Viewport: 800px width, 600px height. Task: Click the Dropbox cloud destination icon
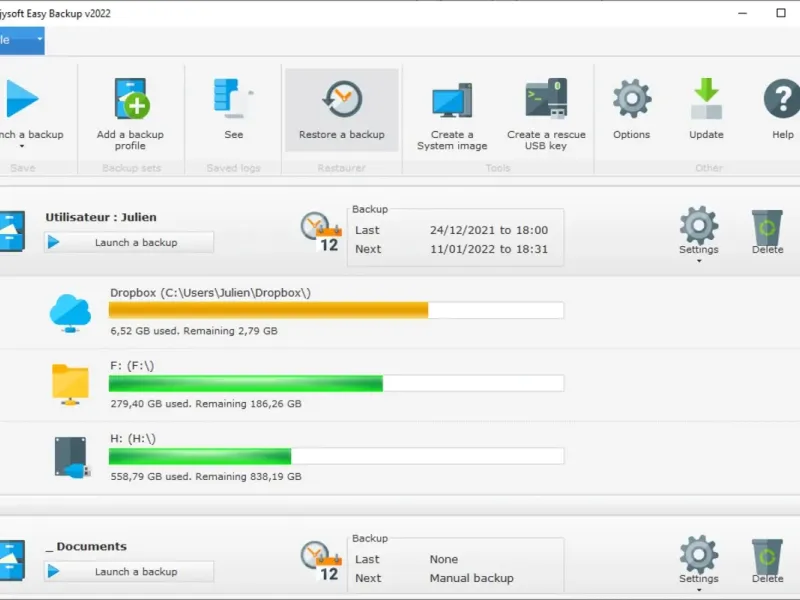point(70,313)
